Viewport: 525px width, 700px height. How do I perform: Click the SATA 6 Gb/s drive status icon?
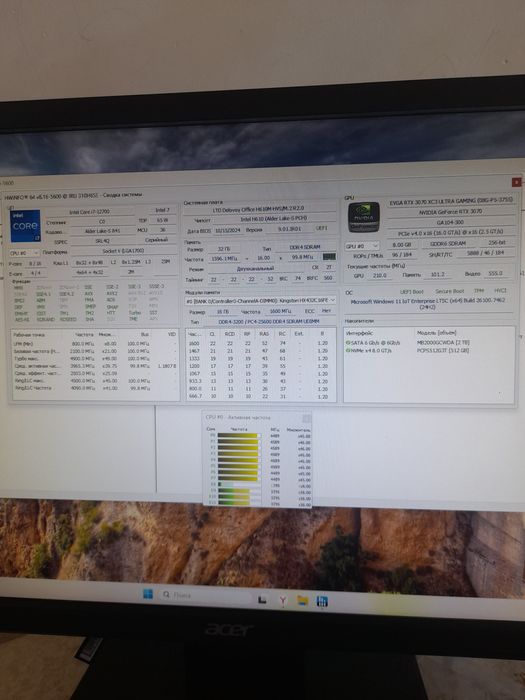(348, 343)
